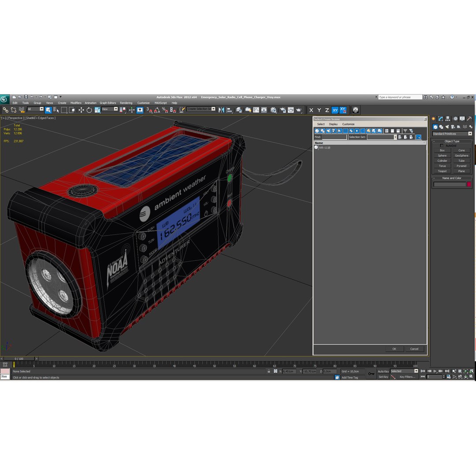Viewport: 476px width, 476px height.
Task: Open the Hierarchy panel tab
Action: (448, 119)
